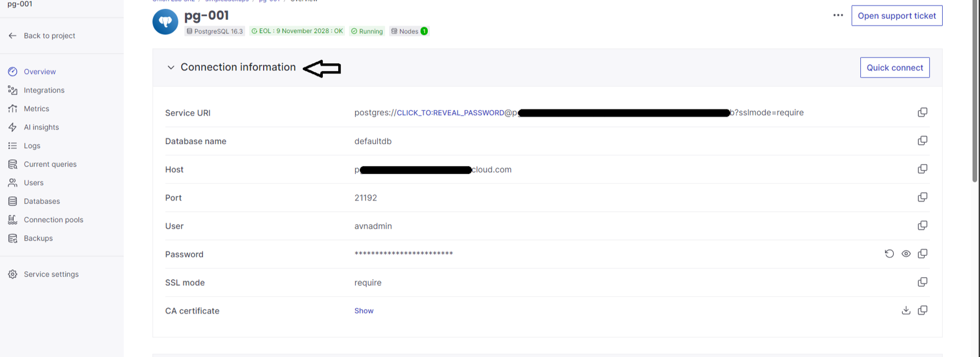Copy the CA certificate
980x357 pixels.
(x=922, y=310)
